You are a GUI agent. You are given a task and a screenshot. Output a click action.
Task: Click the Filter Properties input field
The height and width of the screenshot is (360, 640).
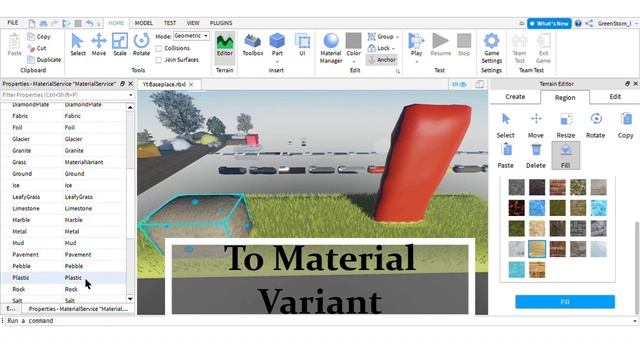[x=64, y=95]
